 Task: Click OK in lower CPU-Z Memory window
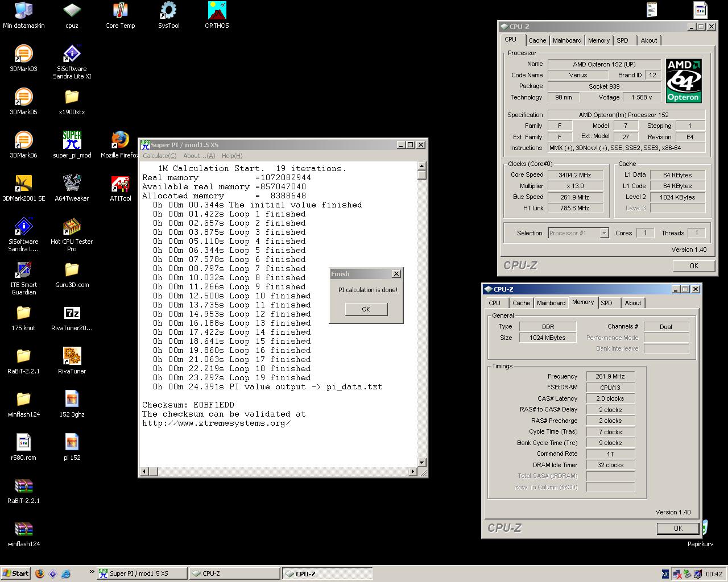coord(678,528)
